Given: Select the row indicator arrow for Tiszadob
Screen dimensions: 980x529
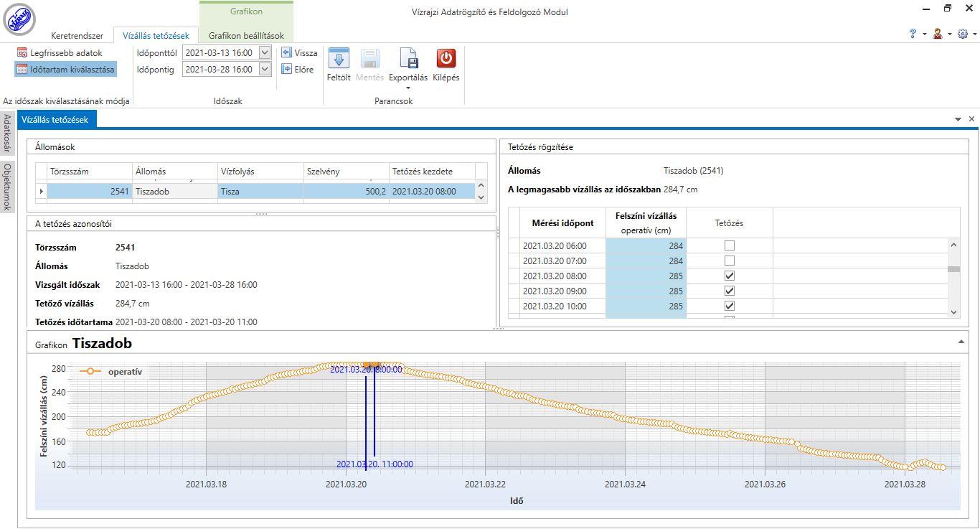Looking at the screenshot, I should [x=42, y=191].
